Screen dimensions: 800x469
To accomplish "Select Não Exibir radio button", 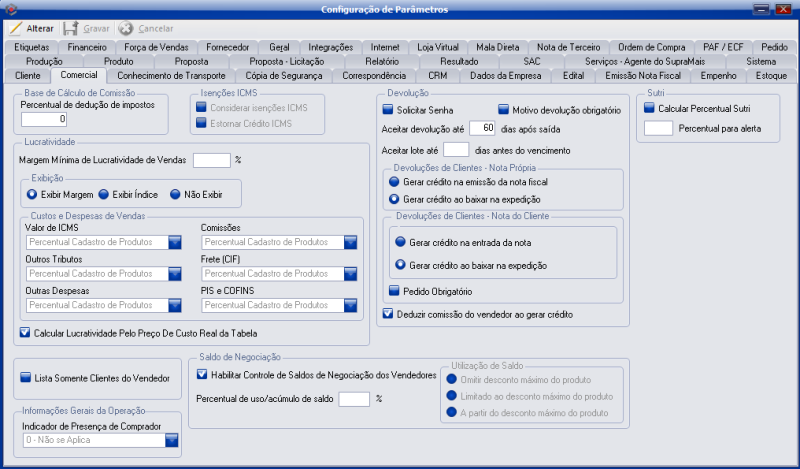I will click(175, 194).
